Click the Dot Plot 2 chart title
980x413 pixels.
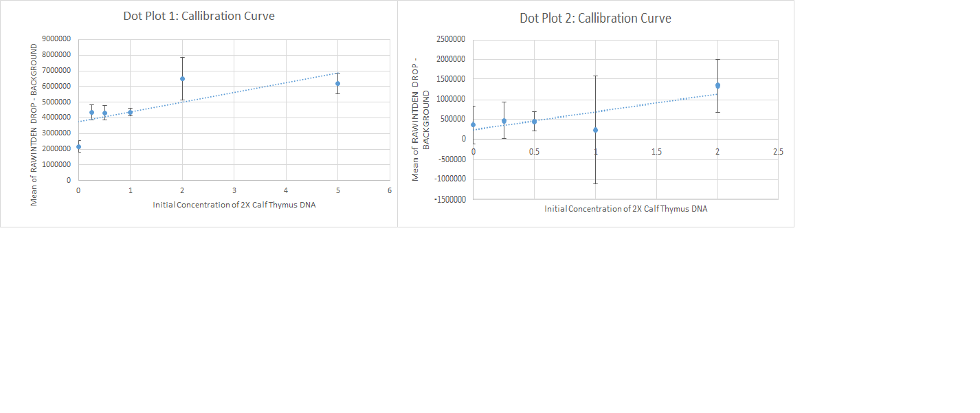[595, 19]
